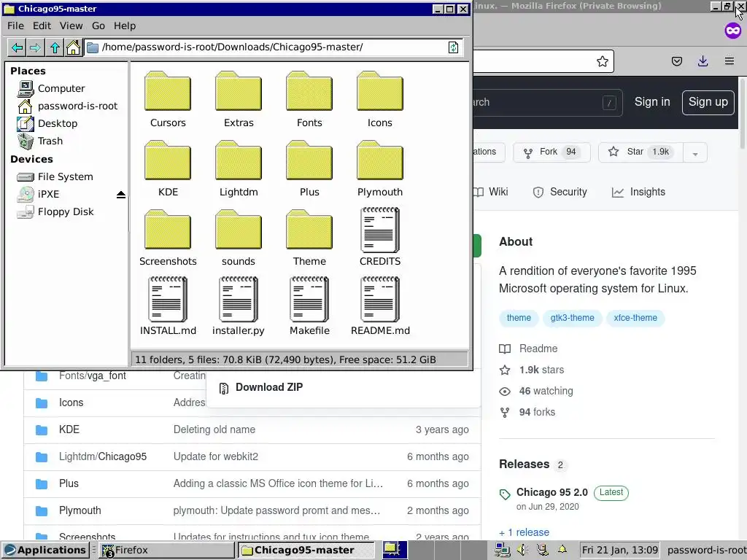Image resolution: width=747 pixels, height=560 pixels.
Task: Open the Edit menu
Action: click(42, 26)
